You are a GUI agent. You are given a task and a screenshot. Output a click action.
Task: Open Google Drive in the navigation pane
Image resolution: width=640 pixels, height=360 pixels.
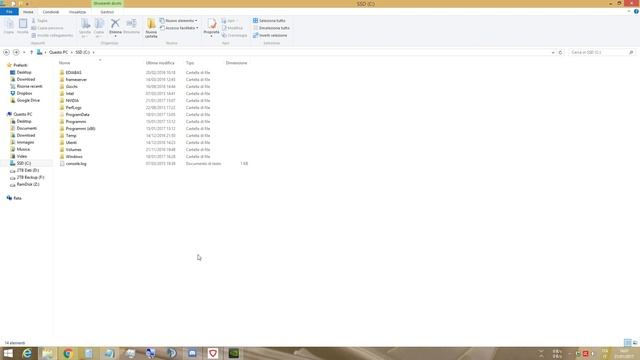[x=28, y=100]
